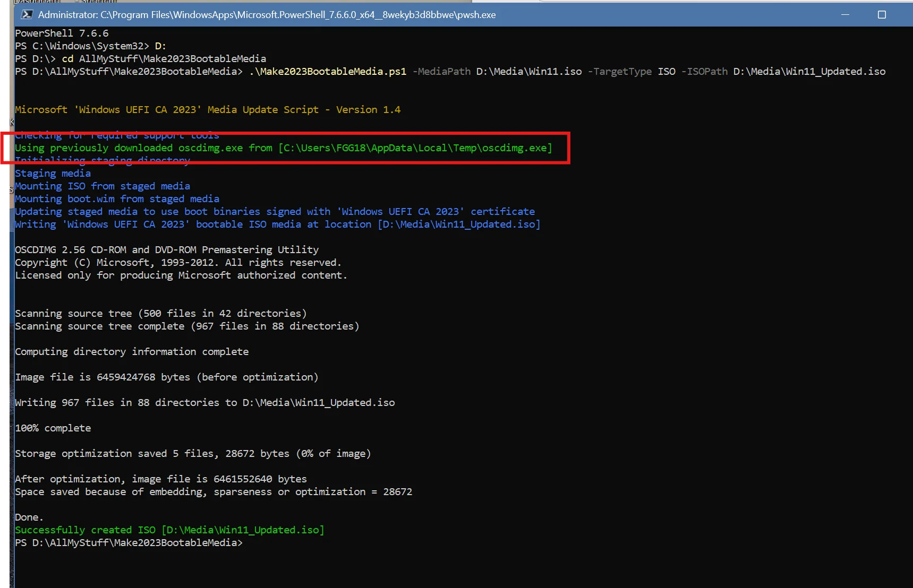Click the 'Writing Windows UEFI CA 2023 bootable ISO' line
913x588 pixels.
tap(277, 224)
